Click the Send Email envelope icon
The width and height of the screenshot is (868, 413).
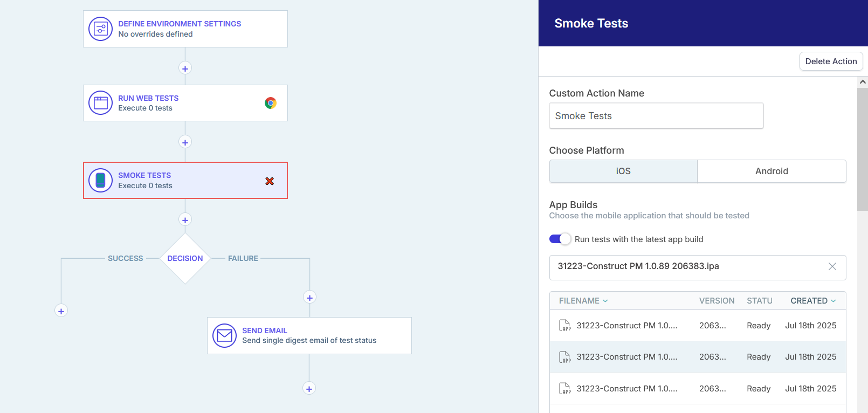224,336
